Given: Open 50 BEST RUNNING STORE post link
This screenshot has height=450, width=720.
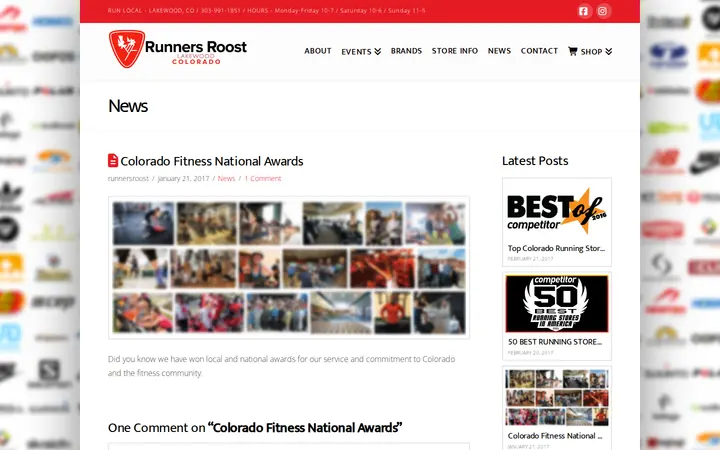Looking at the screenshot, I should (x=555, y=342).
